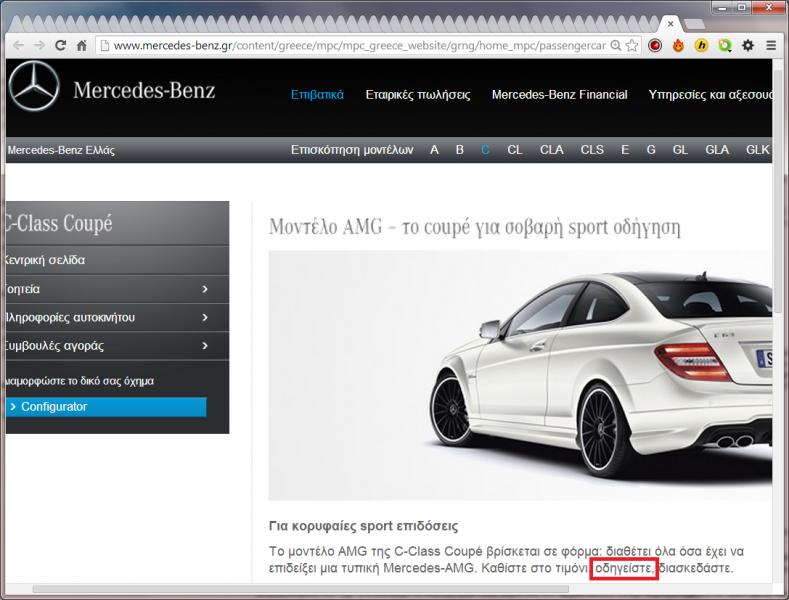Bookmark this page with the star icon
The width and height of the screenshot is (789, 600).
tap(632, 45)
